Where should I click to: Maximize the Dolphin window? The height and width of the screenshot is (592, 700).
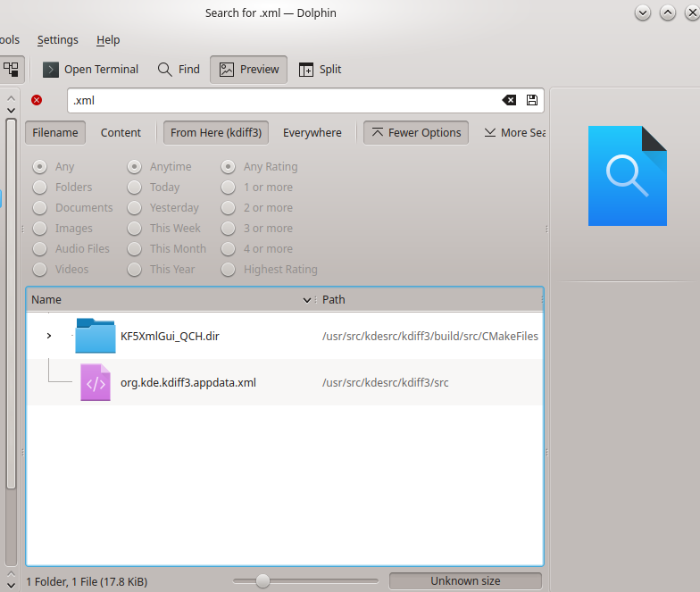click(668, 13)
